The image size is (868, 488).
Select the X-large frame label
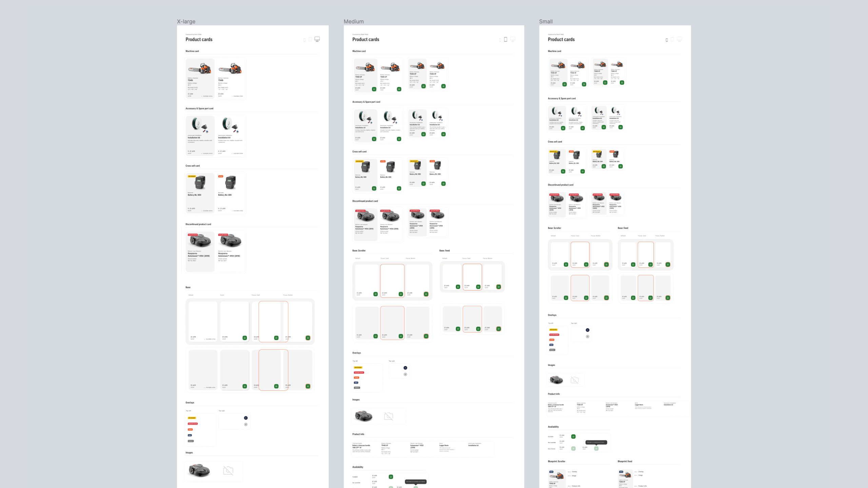click(x=186, y=21)
